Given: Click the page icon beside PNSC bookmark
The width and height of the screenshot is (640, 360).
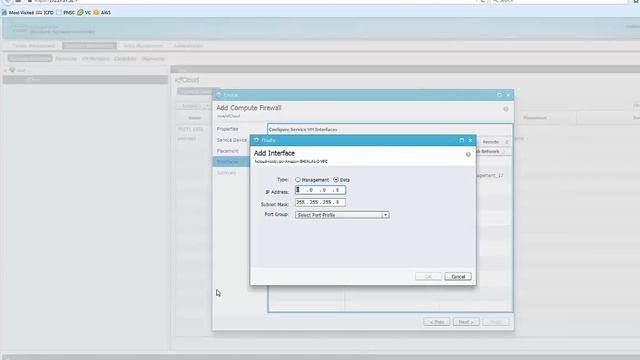Looking at the screenshot, I should (59, 13).
